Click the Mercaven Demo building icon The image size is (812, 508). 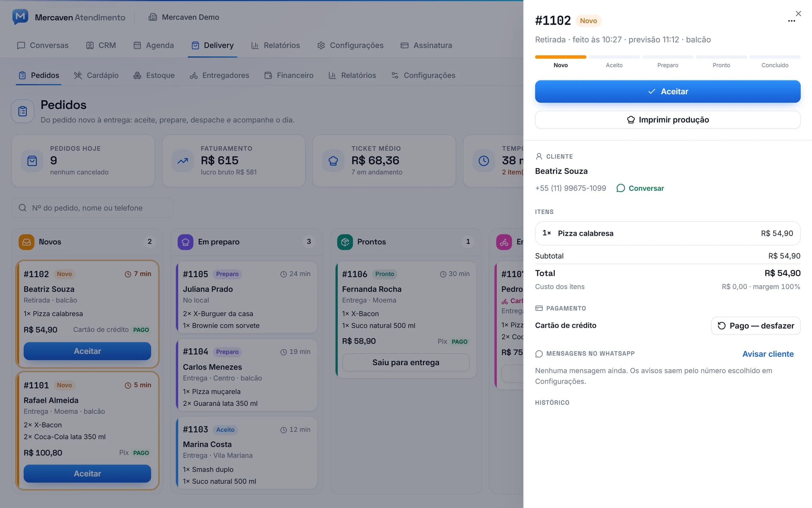pyautogui.click(x=153, y=17)
